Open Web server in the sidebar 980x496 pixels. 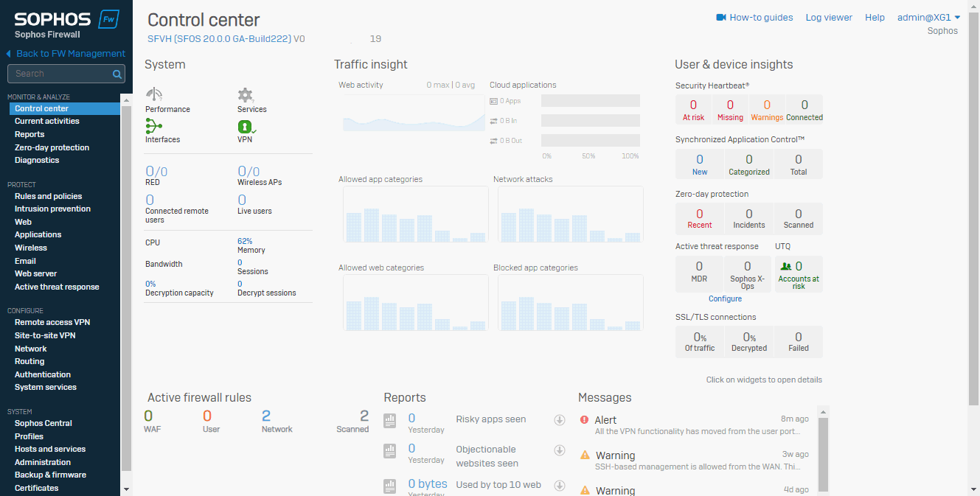36,274
